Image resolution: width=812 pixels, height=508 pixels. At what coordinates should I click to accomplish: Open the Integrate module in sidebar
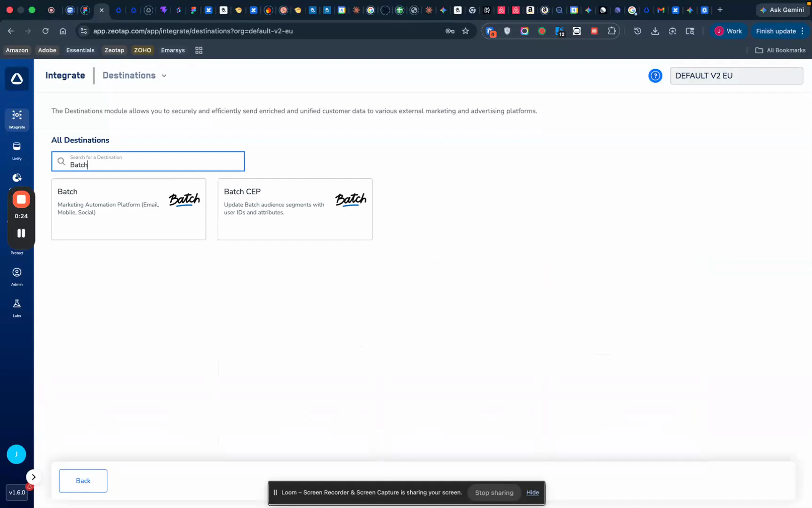(x=17, y=119)
